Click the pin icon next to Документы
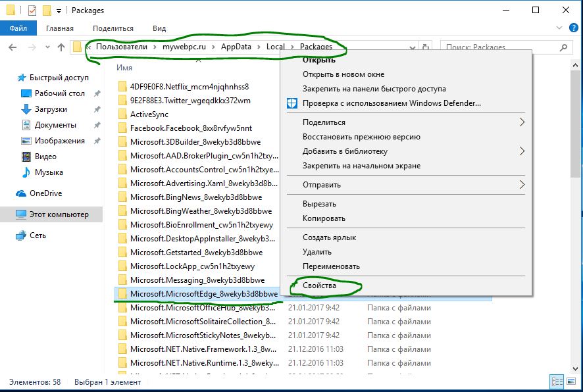Viewport: 583px width, 392px height. (x=97, y=125)
